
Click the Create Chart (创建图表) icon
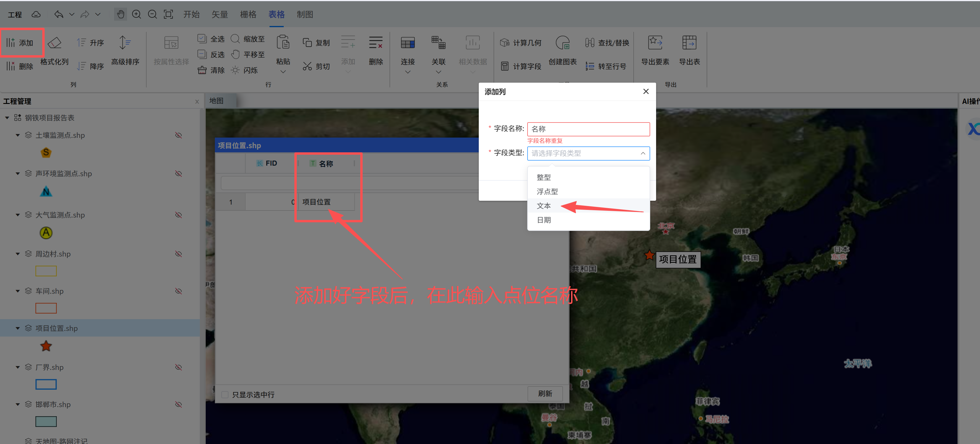point(562,43)
